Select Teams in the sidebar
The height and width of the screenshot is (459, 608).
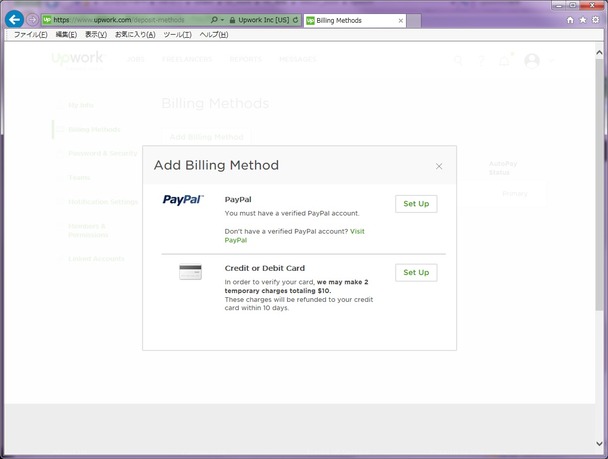tap(79, 178)
